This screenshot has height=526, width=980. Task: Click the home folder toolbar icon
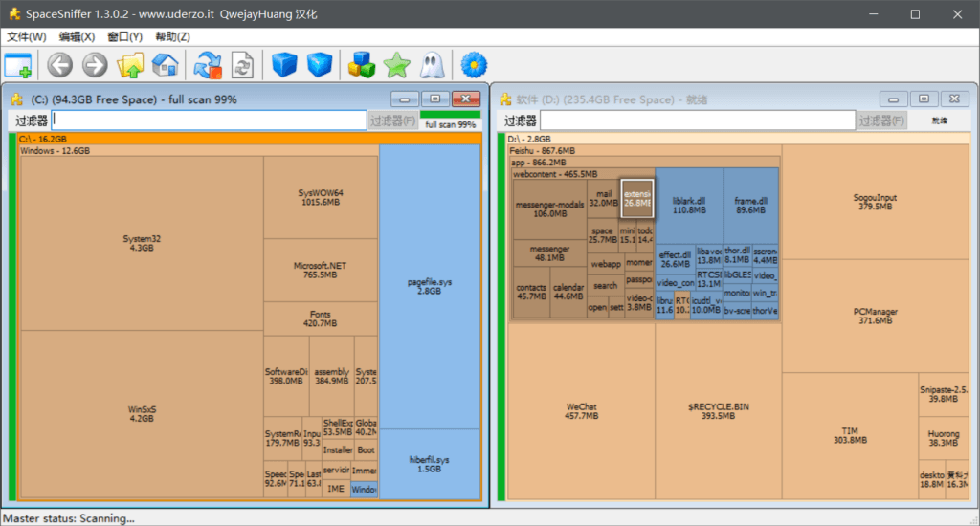pos(166,65)
